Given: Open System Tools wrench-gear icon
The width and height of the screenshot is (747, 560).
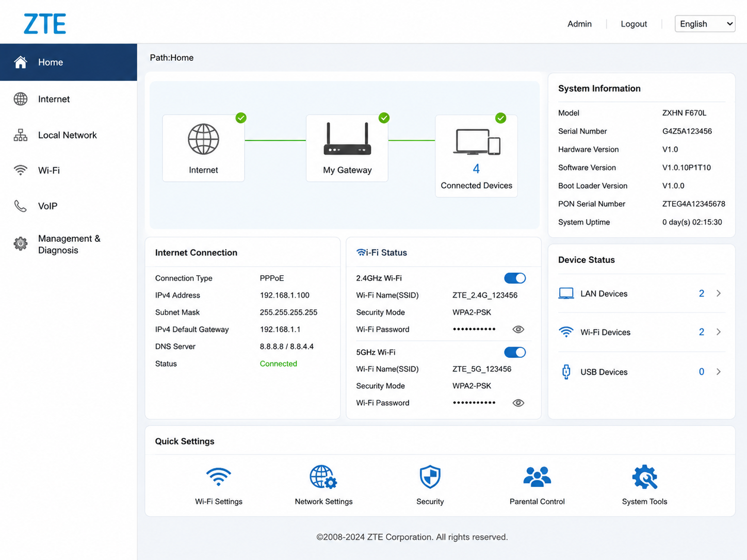Looking at the screenshot, I should tap(644, 476).
